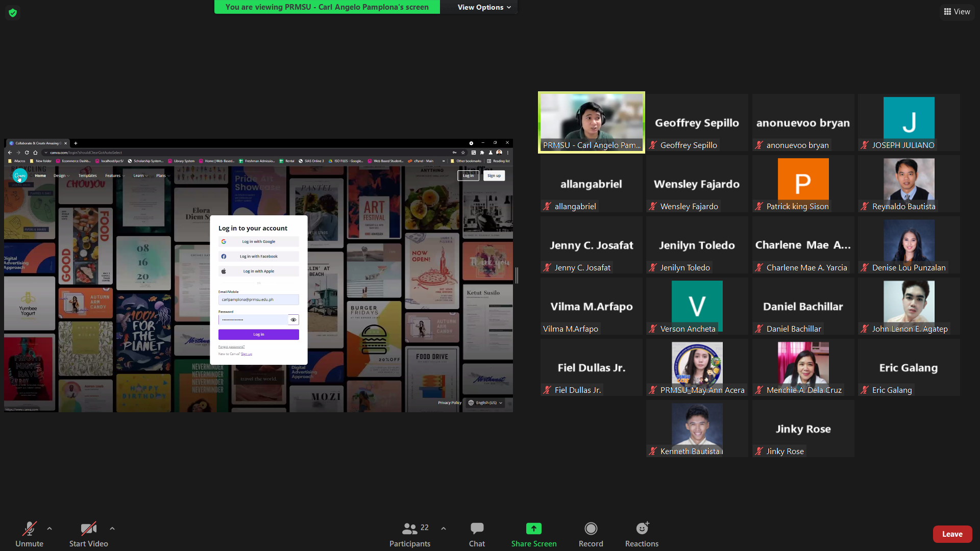Click the Home menu in Canva
The height and width of the screenshot is (551, 980).
point(40,176)
